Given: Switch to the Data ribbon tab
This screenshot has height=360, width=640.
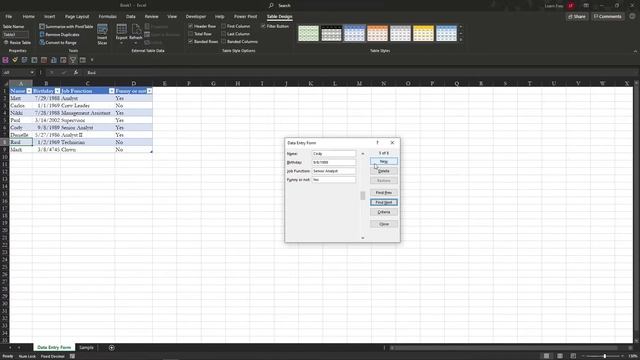Looking at the screenshot, I should 131,17.
